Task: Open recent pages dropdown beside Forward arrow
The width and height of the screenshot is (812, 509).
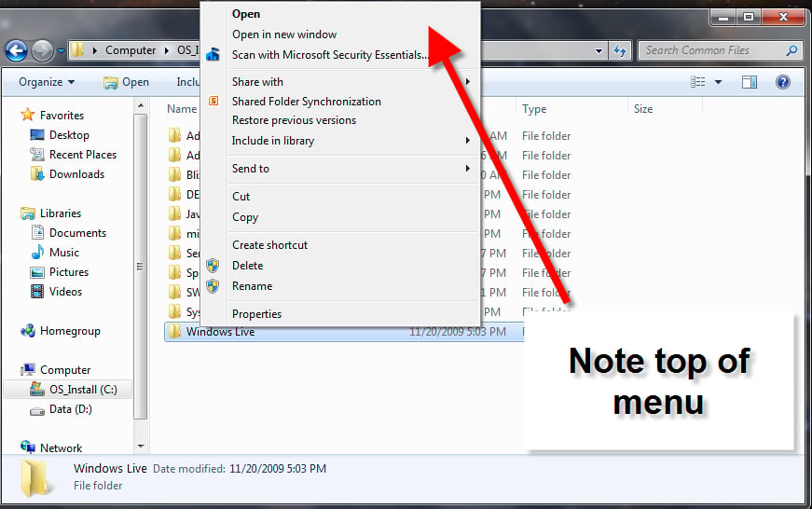Action: point(61,50)
